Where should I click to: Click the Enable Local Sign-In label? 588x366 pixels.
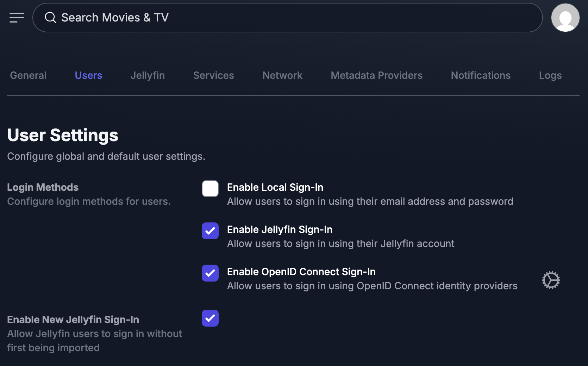[x=275, y=187]
